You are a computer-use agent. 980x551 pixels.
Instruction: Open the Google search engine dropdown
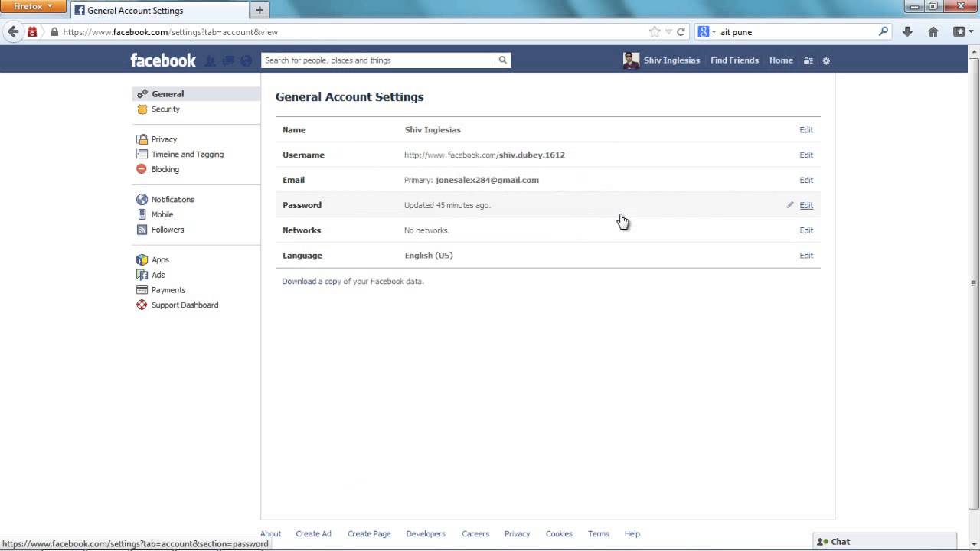[707, 32]
